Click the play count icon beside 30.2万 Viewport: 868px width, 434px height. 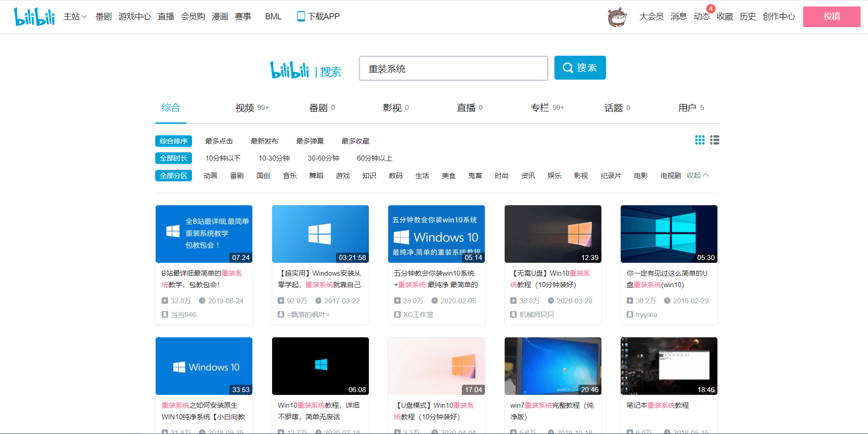pyautogui.click(x=630, y=301)
